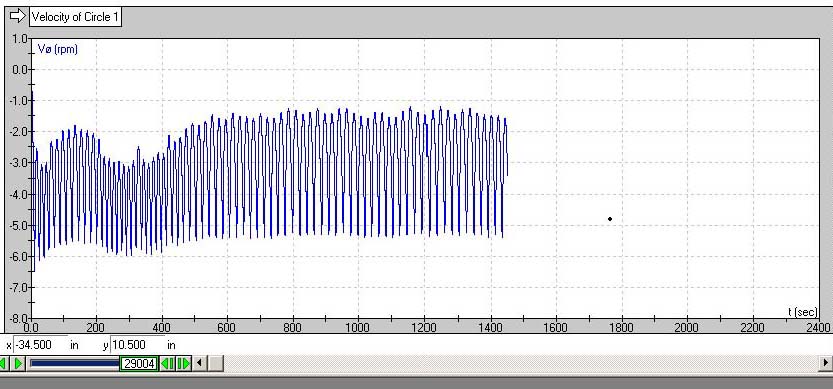Click the 'in' unit label beside x field

pyautogui.click(x=74, y=345)
